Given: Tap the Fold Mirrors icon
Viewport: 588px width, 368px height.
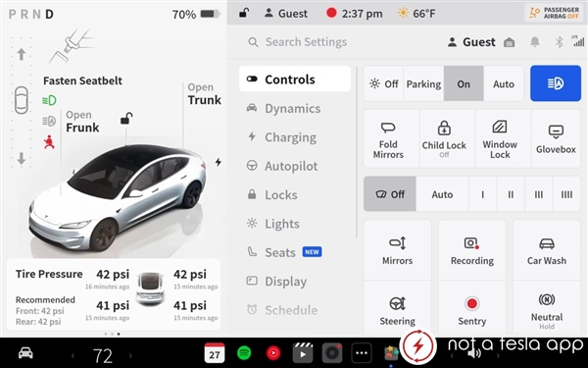Looking at the screenshot, I should click(x=388, y=128).
